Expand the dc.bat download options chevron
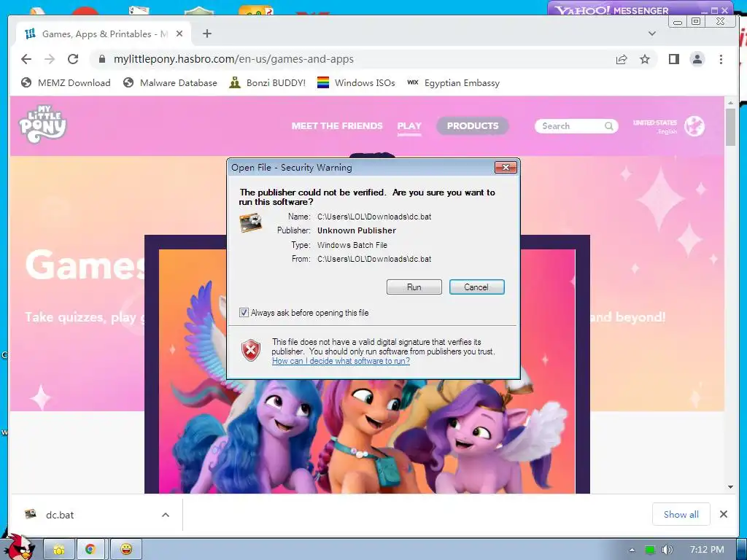 coord(166,515)
